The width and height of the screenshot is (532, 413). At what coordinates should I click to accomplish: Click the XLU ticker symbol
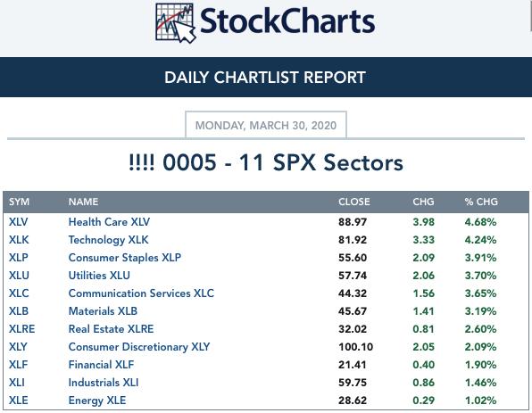(19, 276)
